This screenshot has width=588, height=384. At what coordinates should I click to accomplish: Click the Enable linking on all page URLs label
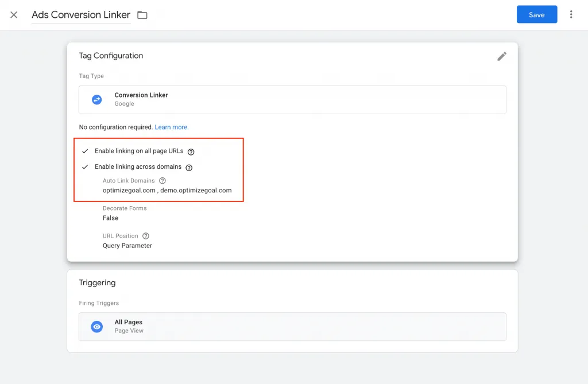click(139, 151)
